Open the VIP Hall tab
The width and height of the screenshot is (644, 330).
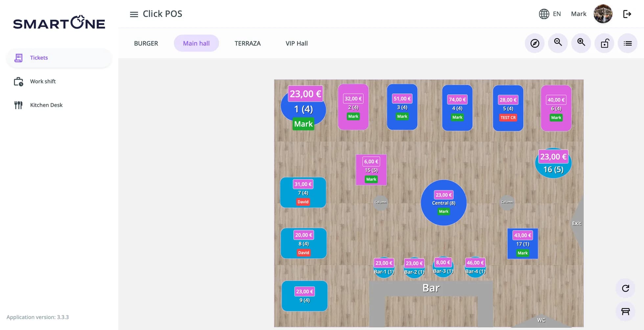pyautogui.click(x=297, y=43)
